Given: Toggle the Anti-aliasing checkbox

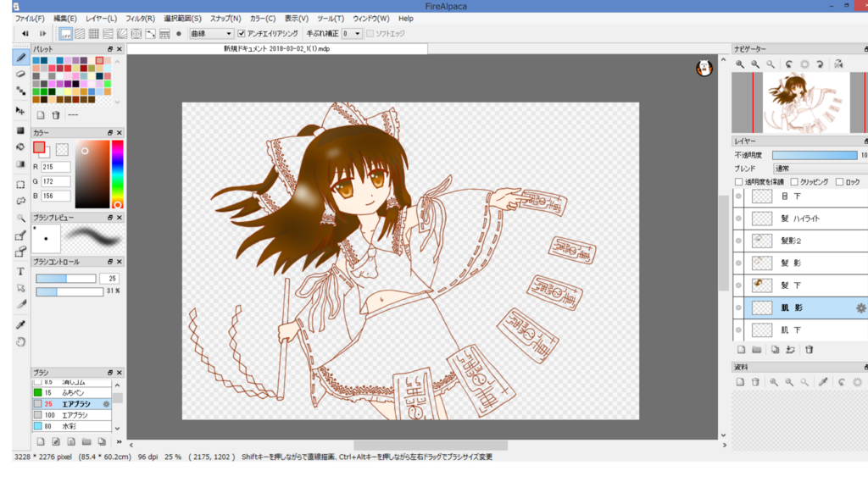Looking at the screenshot, I should pos(242,34).
